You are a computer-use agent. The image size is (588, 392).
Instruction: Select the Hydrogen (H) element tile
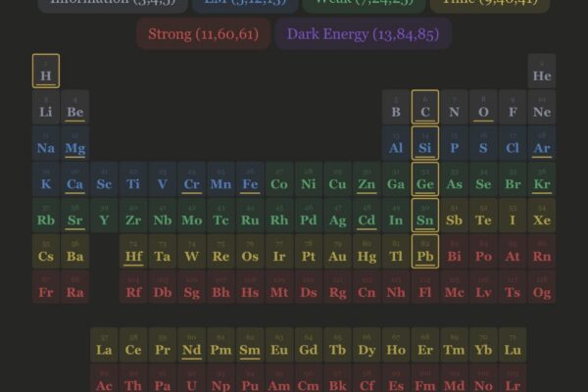point(46,72)
